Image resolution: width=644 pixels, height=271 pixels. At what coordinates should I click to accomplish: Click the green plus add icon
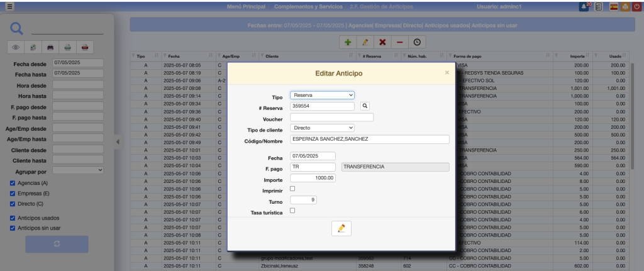[348, 42]
